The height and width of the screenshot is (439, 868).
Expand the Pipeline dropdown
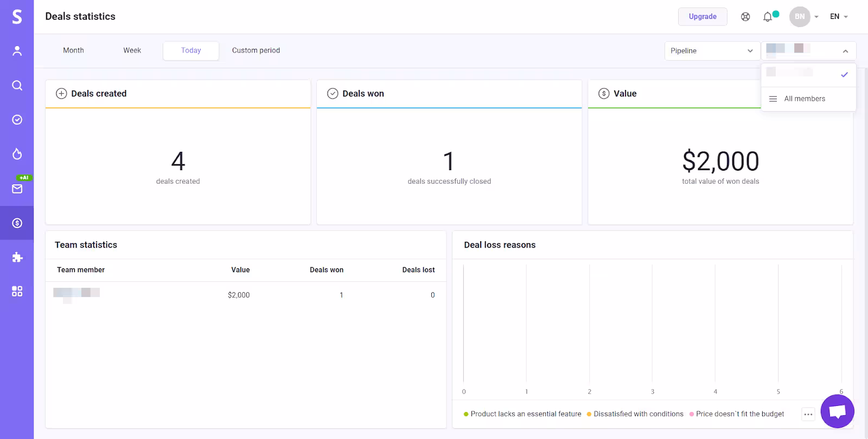711,51
